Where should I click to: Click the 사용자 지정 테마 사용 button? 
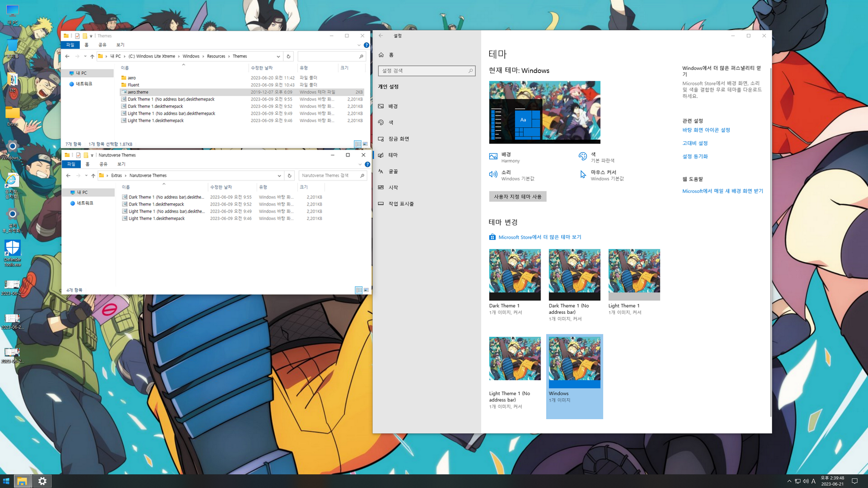pos(517,197)
